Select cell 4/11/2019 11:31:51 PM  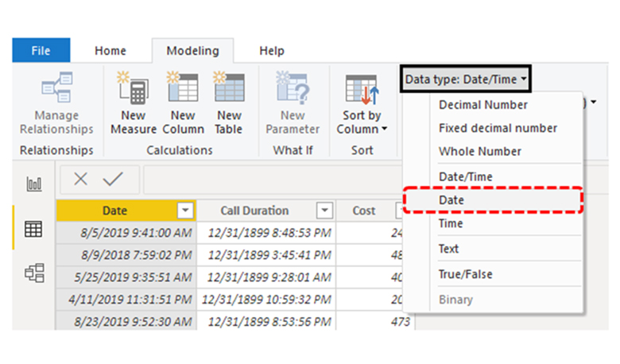[x=126, y=299]
